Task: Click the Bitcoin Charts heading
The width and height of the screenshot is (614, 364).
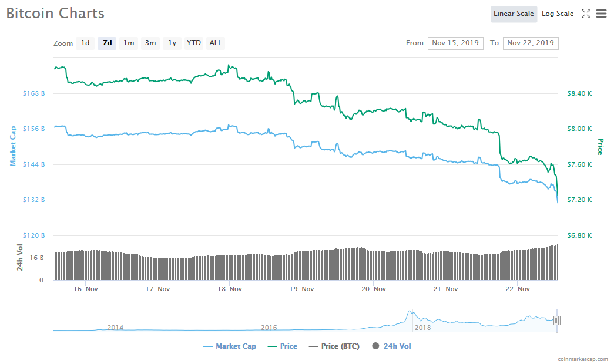Action: coord(55,14)
